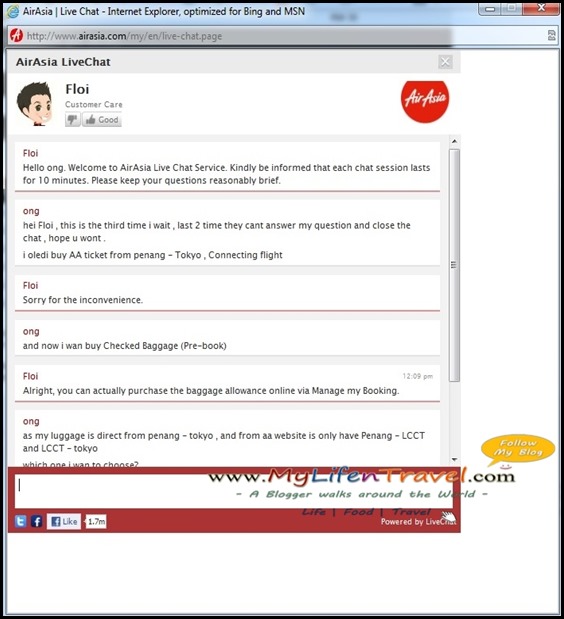Click Floi's cartoon avatar picture

coord(35,103)
